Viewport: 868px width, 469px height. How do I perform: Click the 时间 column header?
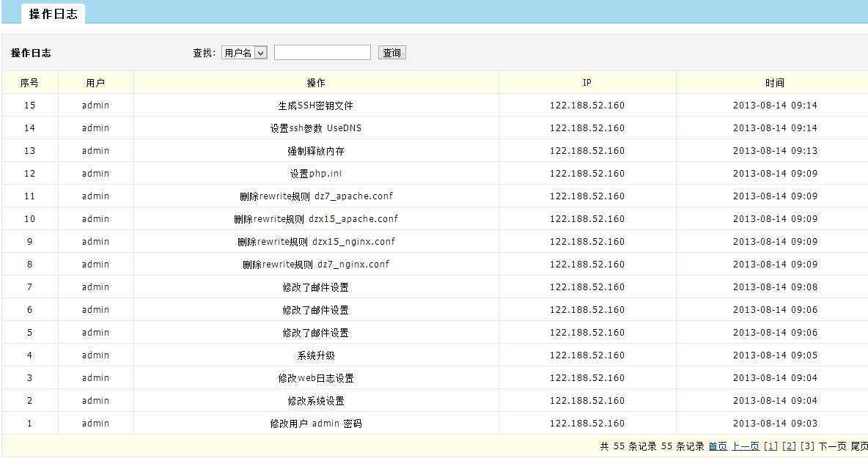point(774,83)
